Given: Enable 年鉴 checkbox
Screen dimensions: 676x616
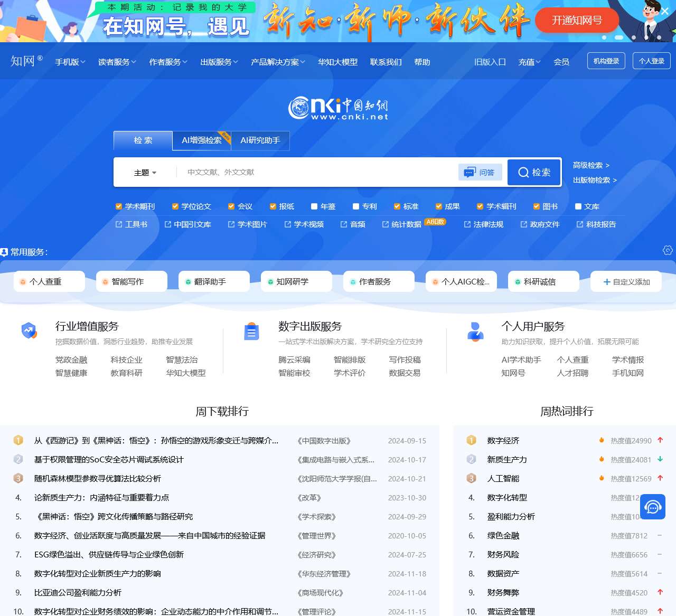Looking at the screenshot, I should tap(314, 206).
